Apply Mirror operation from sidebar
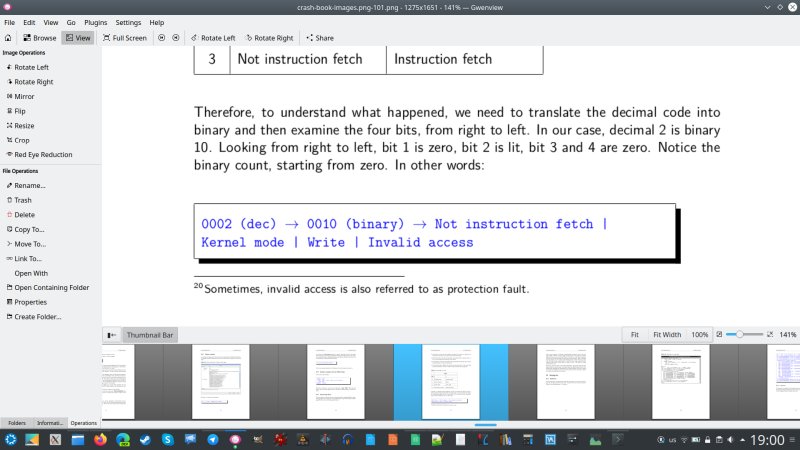 [20, 96]
